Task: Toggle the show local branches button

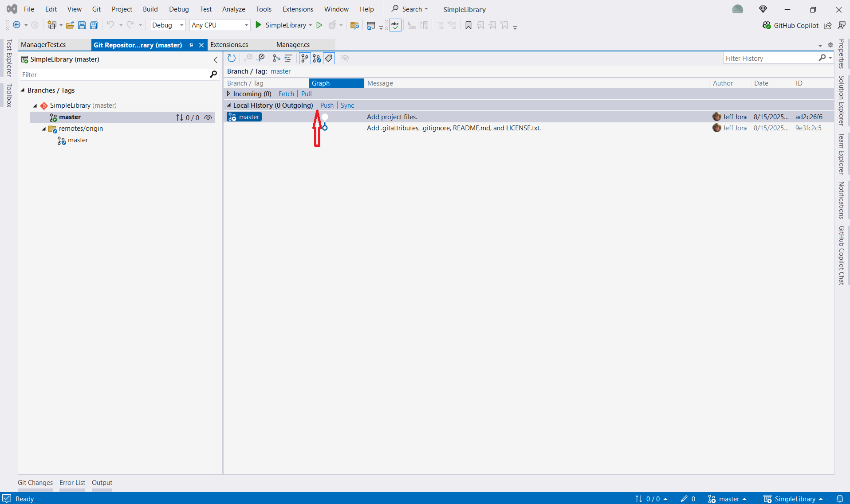Action: [x=305, y=58]
